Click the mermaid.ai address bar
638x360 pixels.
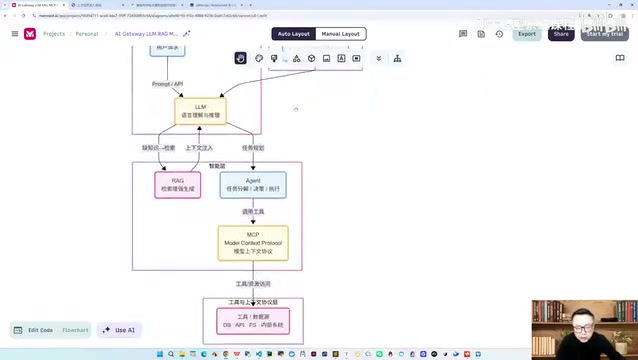(x=153, y=15)
